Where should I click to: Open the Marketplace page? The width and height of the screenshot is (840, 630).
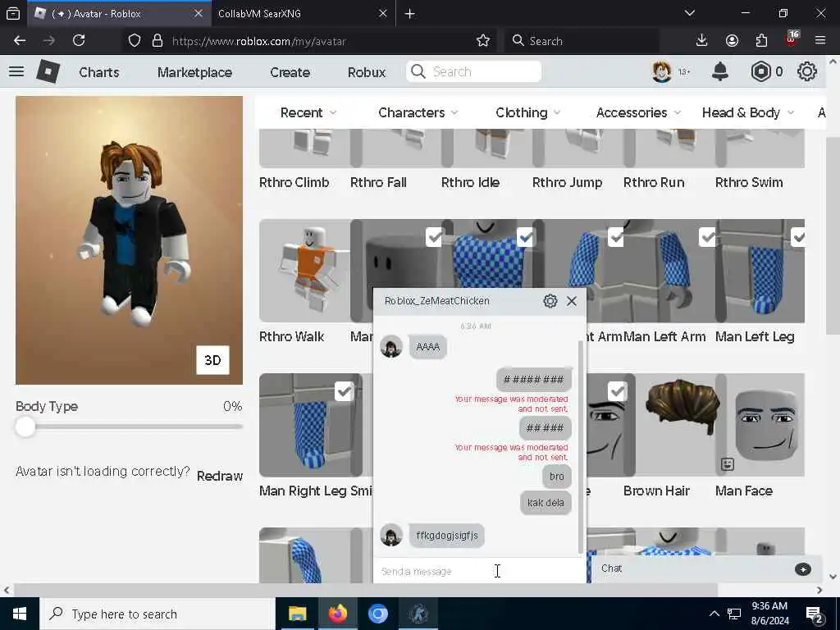(x=194, y=72)
